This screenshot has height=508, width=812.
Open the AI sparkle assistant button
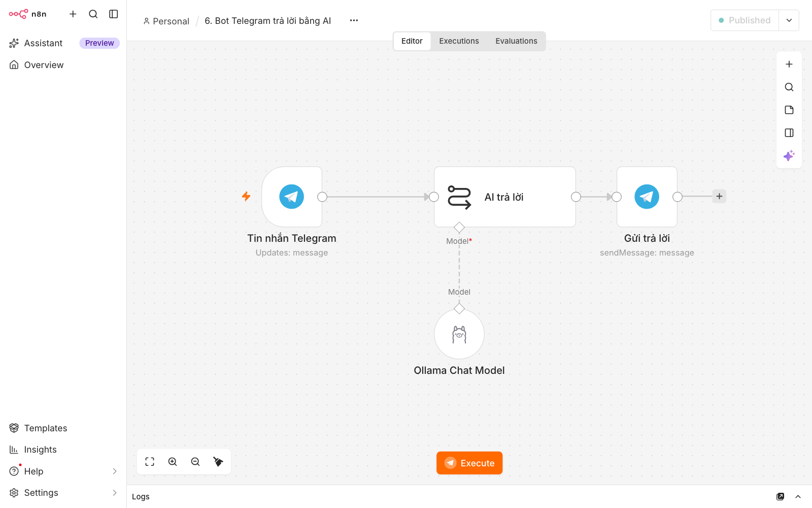tap(789, 155)
